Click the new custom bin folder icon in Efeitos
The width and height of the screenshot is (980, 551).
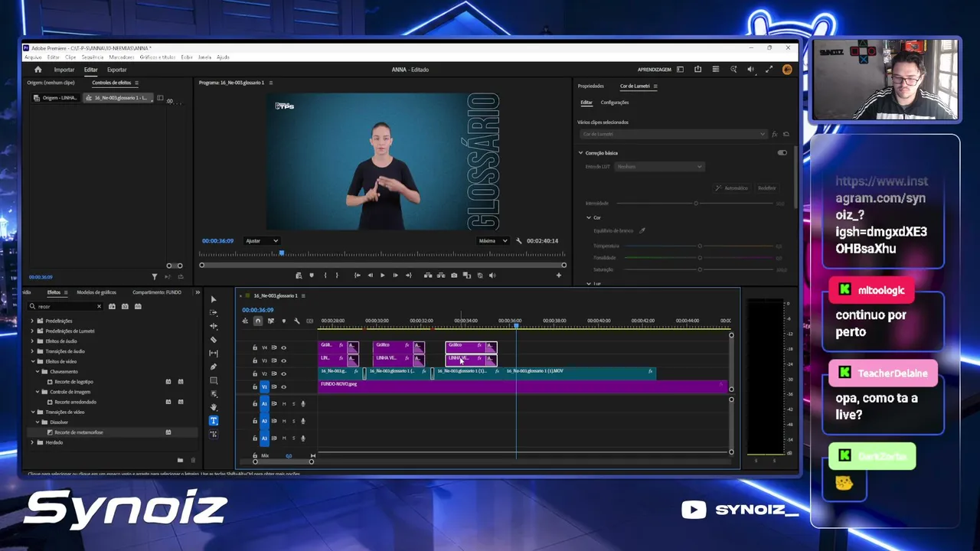(x=180, y=460)
